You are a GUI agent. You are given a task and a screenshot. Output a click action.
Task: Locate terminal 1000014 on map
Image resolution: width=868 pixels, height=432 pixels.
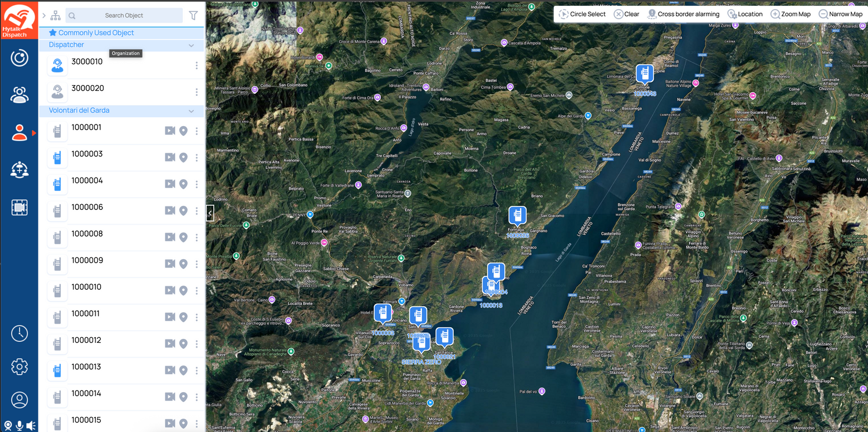pos(183,397)
